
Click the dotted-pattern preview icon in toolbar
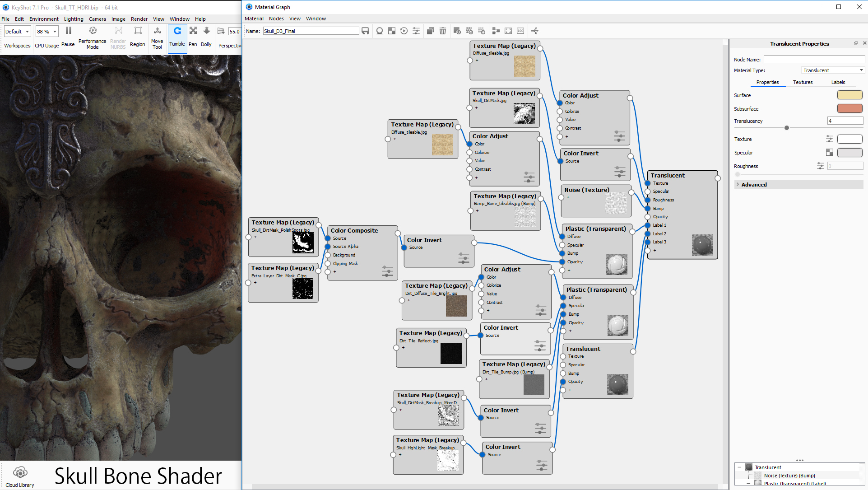(482, 31)
